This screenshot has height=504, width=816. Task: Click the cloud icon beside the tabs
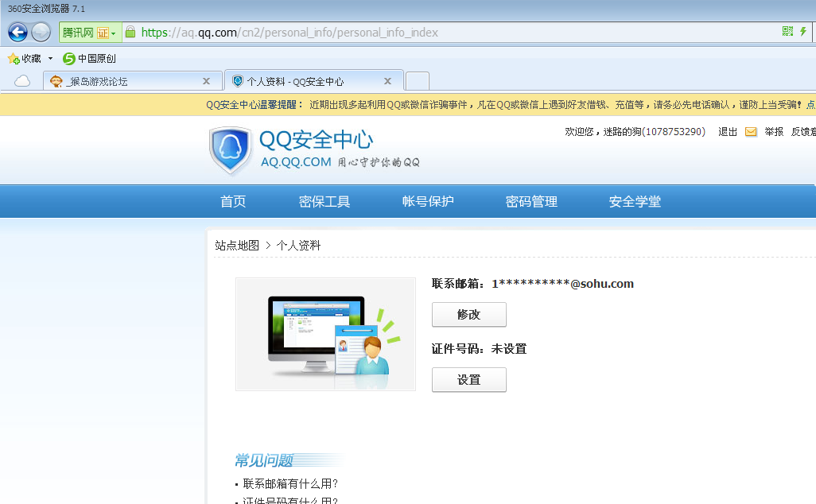click(x=21, y=81)
